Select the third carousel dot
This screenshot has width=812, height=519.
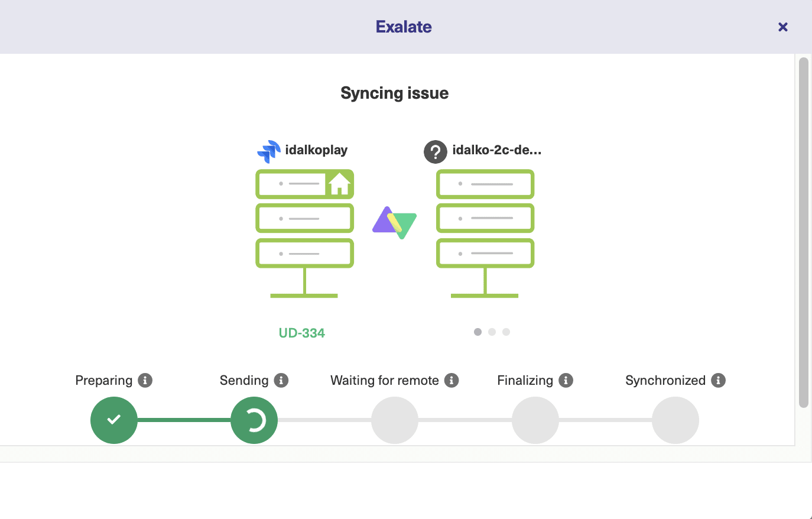506,332
